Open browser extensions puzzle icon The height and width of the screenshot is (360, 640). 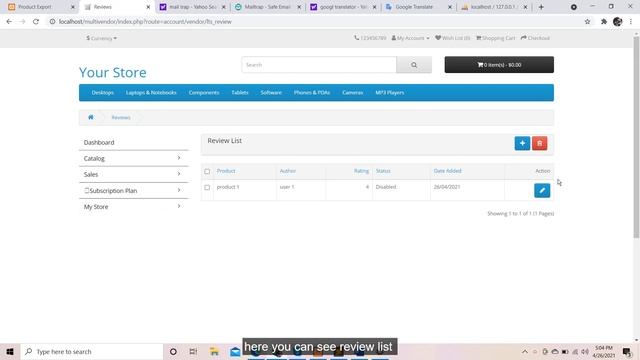coord(604,22)
